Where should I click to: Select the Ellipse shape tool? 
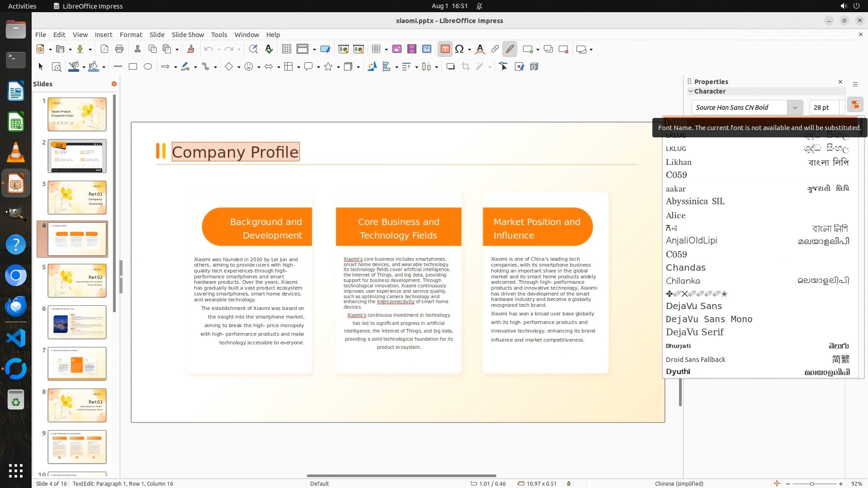pyautogui.click(x=148, y=67)
